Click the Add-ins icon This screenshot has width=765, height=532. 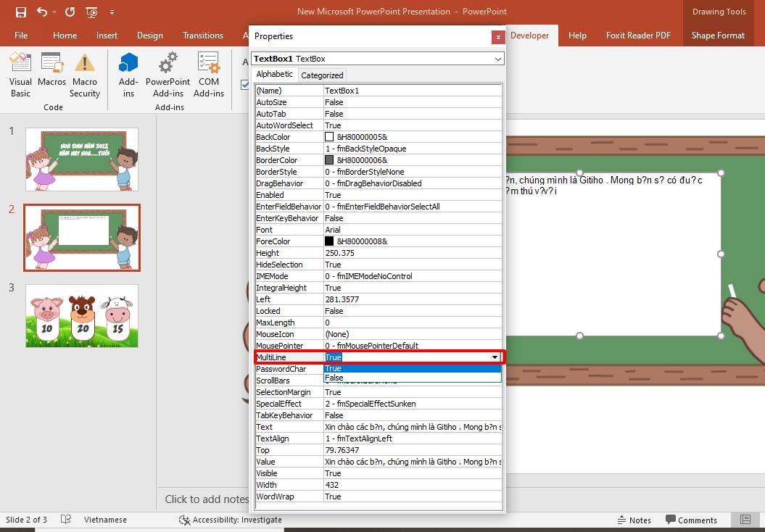point(128,72)
